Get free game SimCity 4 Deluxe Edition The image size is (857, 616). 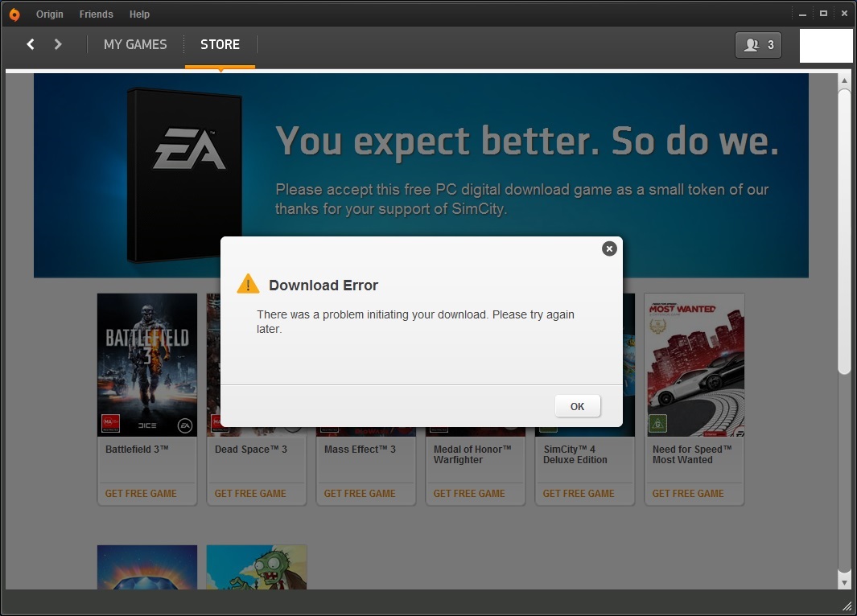(579, 494)
